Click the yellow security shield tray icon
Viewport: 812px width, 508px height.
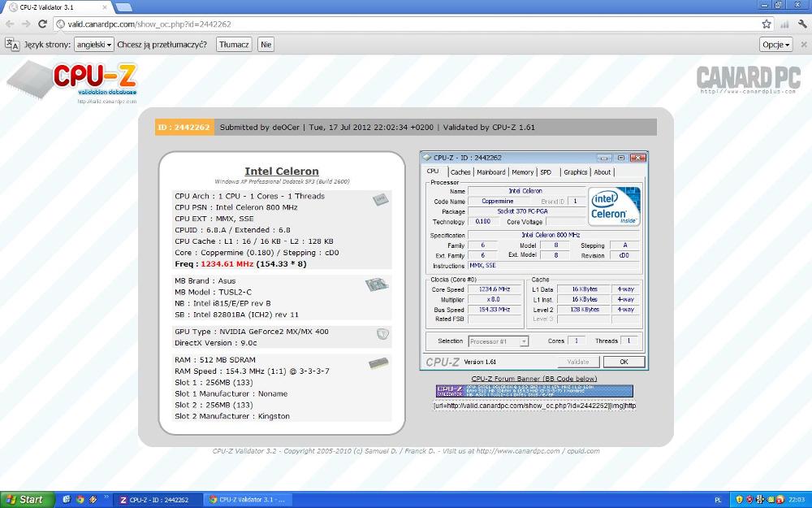739,500
